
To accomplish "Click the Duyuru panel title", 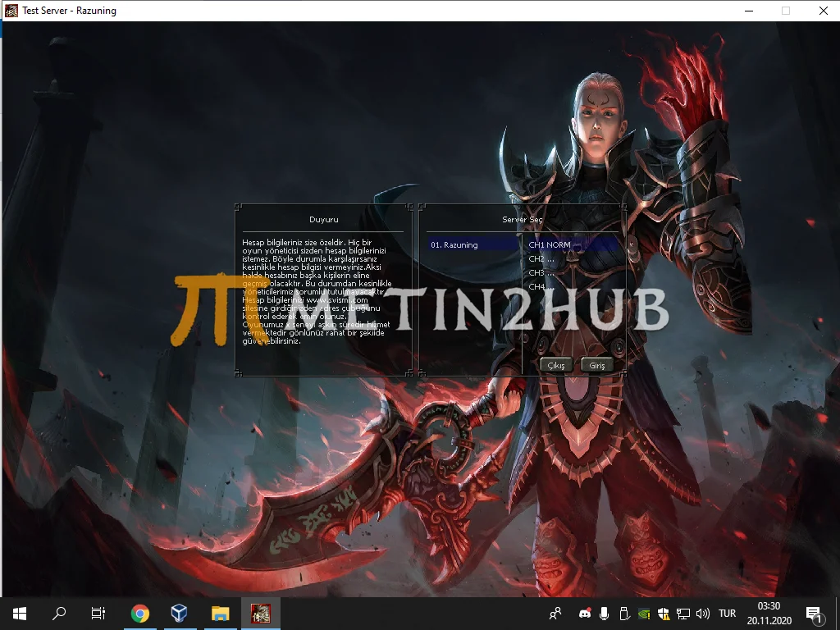I will coord(323,219).
